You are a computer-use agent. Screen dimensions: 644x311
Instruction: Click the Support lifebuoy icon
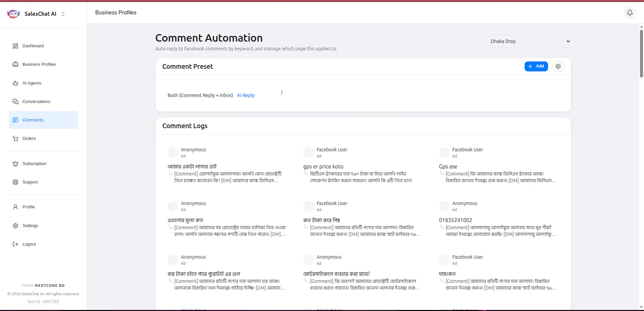tap(15, 182)
